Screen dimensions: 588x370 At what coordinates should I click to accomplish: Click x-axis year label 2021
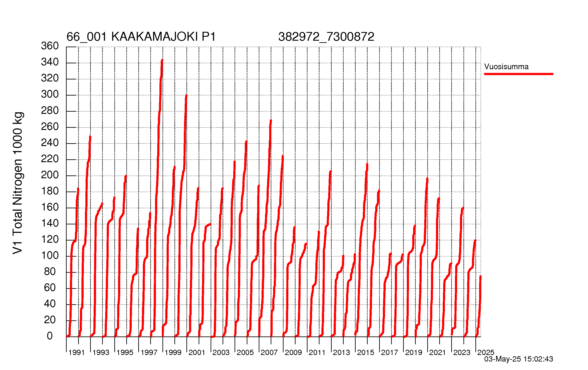coord(438,352)
